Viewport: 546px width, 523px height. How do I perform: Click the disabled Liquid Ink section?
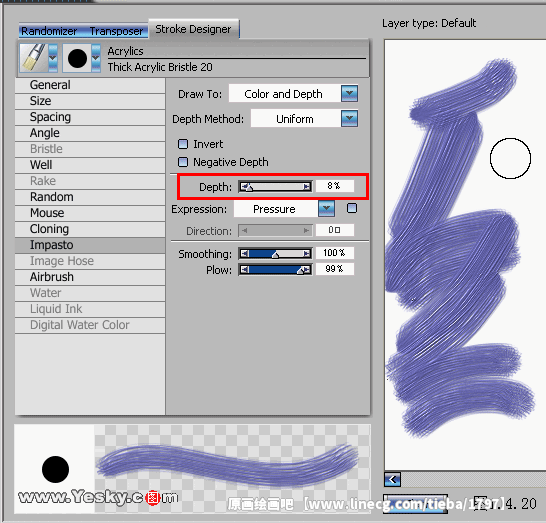click(x=90, y=309)
